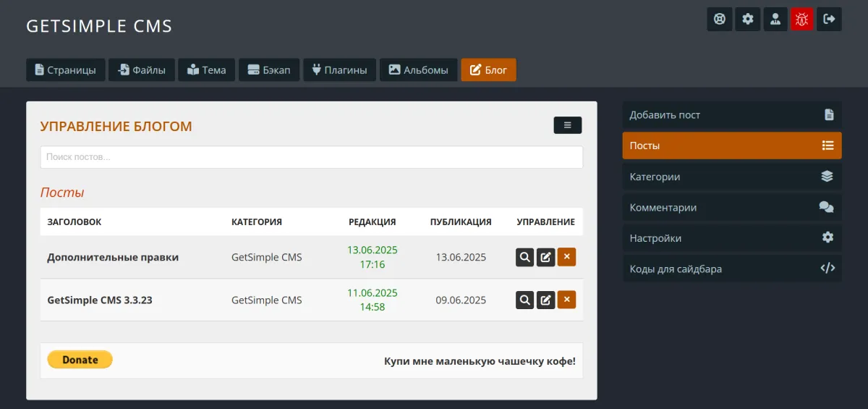Open Настройки in the sidebar

732,238
